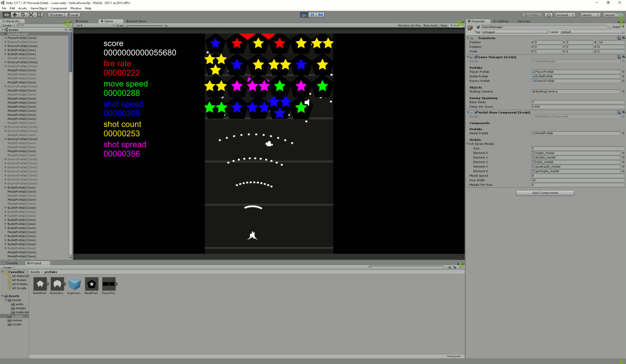Toggle Stats overlay in Game view
Viewport: 626px width, 364px height.
pos(444,25)
